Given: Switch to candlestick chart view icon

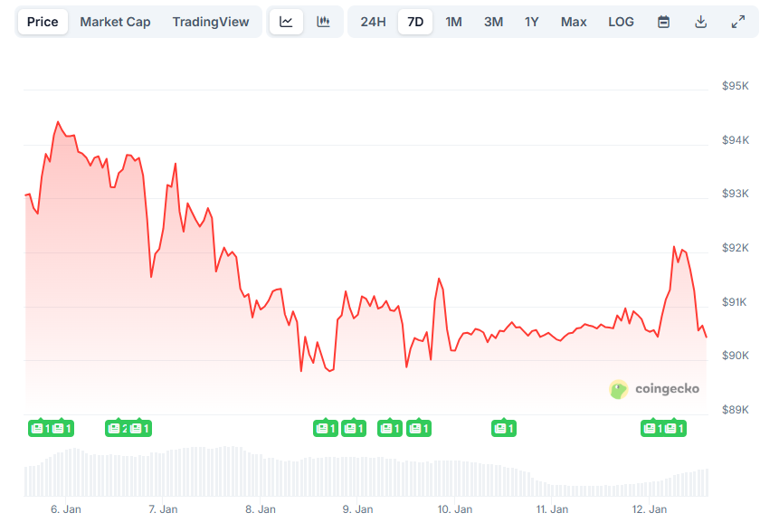Looking at the screenshot, I should coord(323,22).
